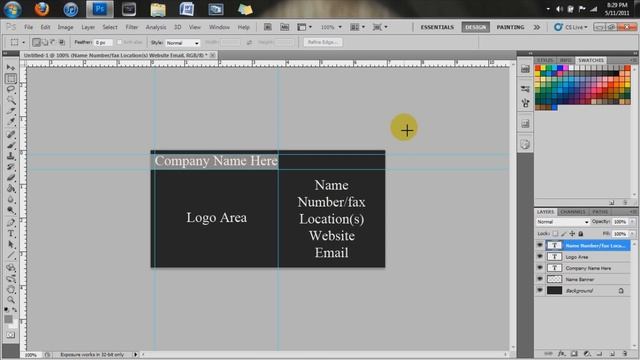Screen dimensions: 640x360
Task: Hide the Logo Area layer
Action: [x=540, y=257]
